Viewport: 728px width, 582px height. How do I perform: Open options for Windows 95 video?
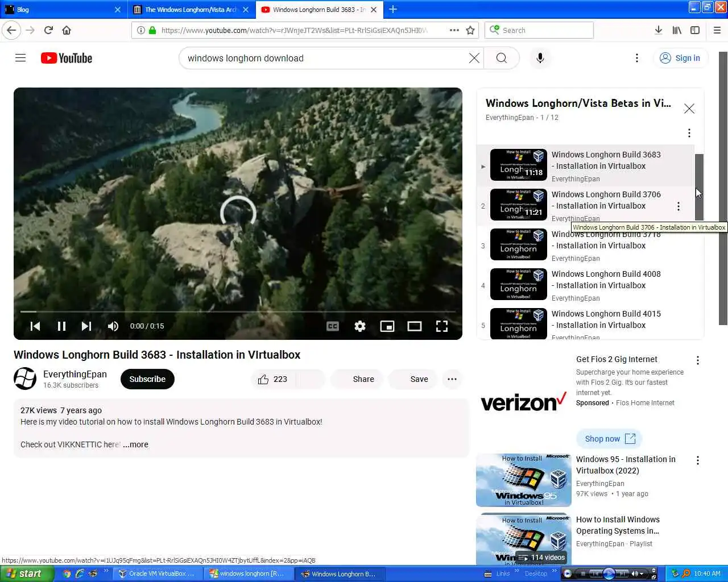(x=698, y=460)
